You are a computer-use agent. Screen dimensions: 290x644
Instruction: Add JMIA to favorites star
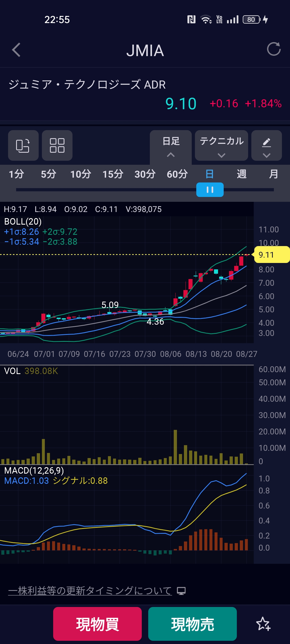pyautogui.click(x=263, y=624)
